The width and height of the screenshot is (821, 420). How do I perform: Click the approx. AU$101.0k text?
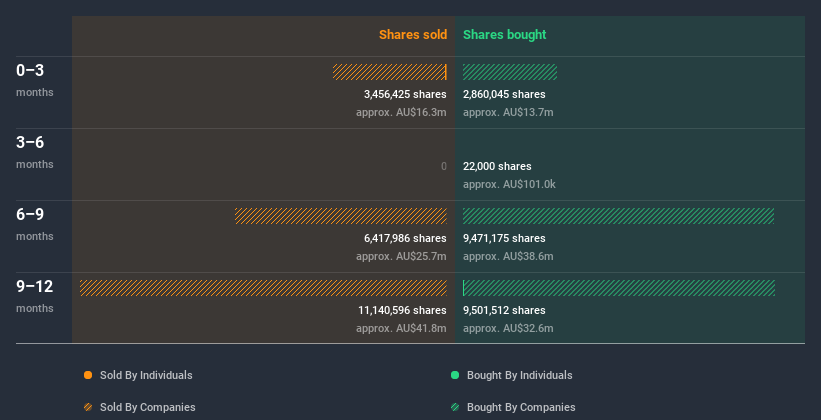(x=509, y=185)
